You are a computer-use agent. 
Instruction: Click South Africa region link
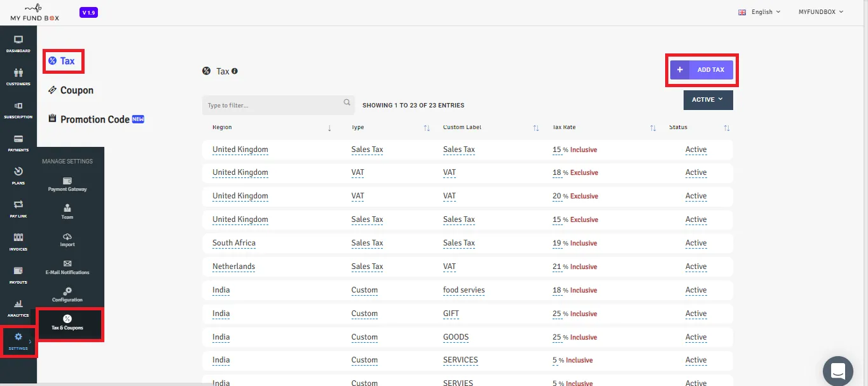tap(234, 243)
